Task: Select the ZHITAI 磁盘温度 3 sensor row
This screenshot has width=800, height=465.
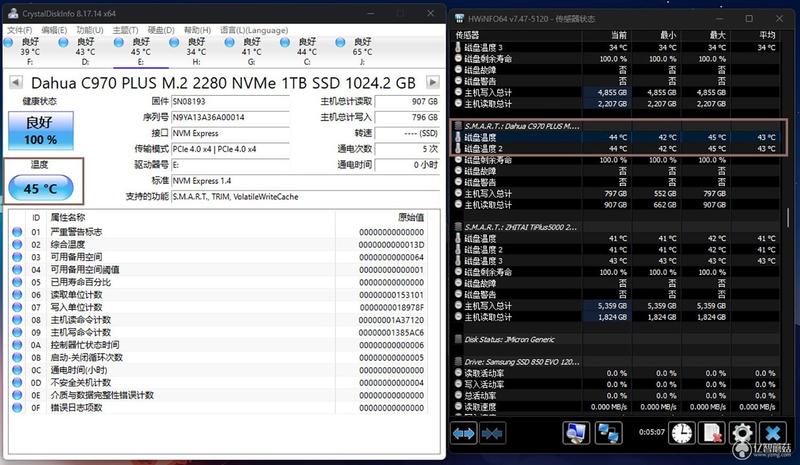Action: pos(616,261)
